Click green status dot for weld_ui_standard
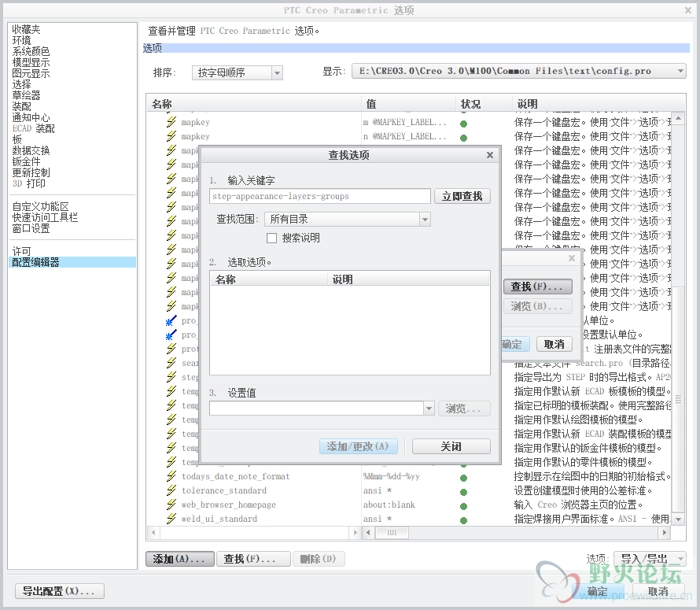The width and height of the screenshot is (700, 610). coord(464,520)
